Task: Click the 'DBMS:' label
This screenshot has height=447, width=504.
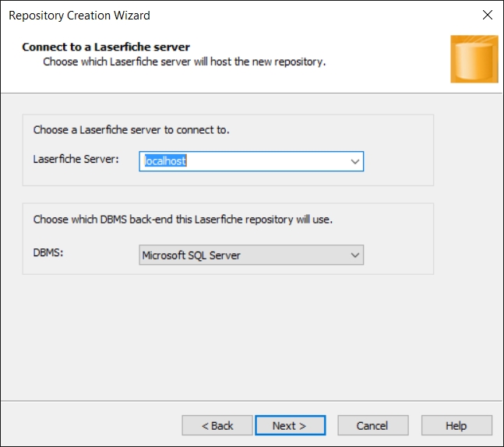Action: 48,252
